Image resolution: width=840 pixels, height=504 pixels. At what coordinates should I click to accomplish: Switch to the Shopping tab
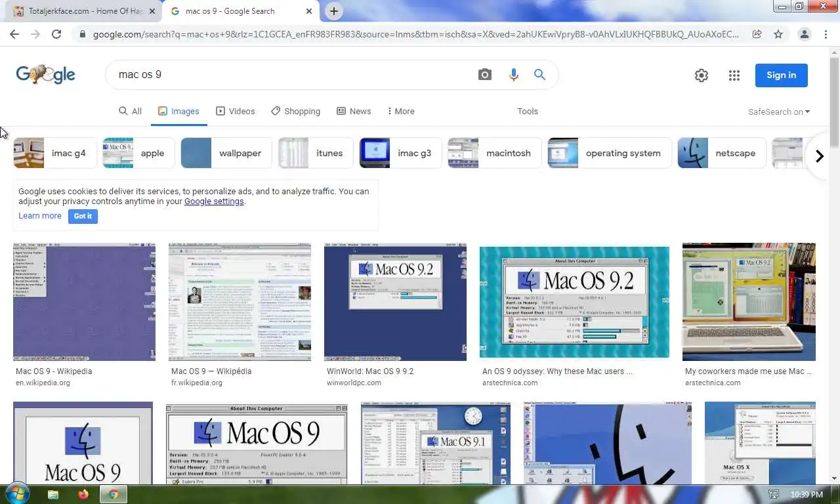pos(295,111)
